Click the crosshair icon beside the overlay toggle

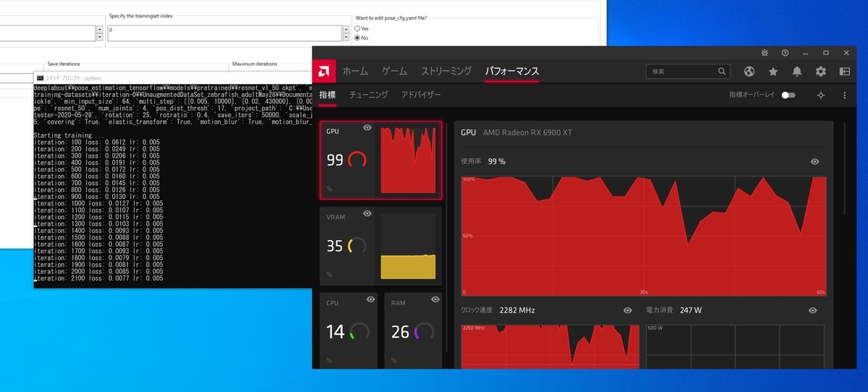pyautogui.click(x=821, y=95)
